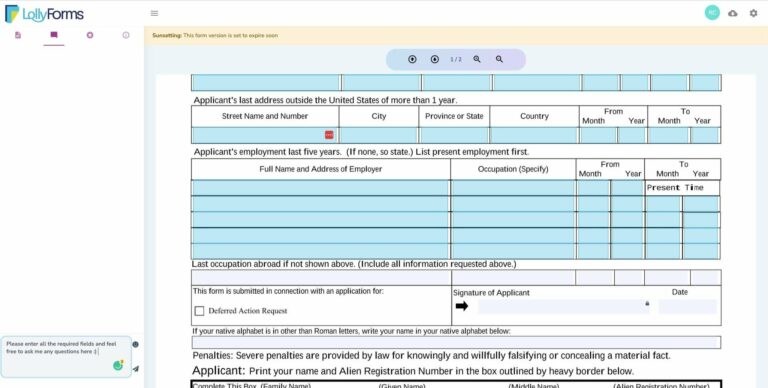
Task: Toggle the hamburger menu icon
Action: 154,13
